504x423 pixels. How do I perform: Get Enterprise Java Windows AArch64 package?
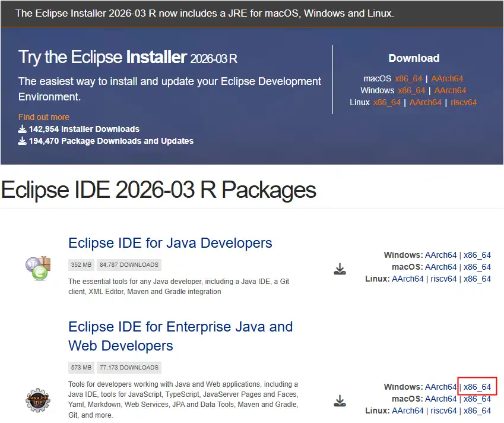440,387
